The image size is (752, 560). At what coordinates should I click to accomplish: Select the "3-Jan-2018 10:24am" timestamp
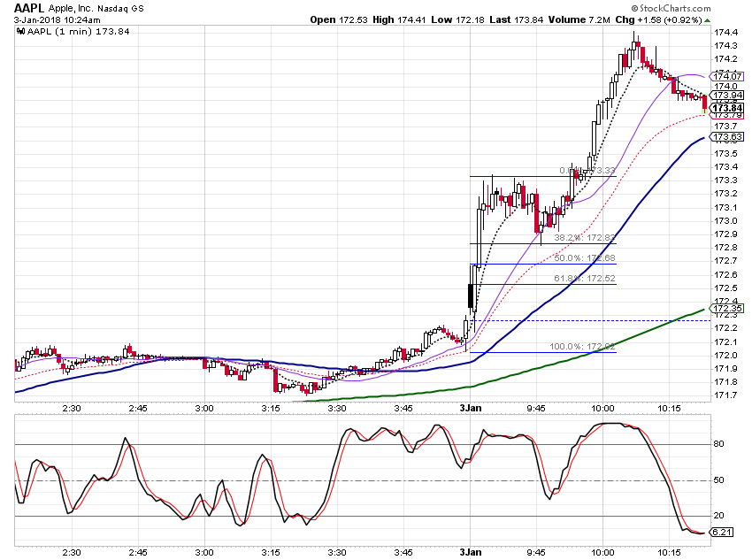tap(58, 19)
